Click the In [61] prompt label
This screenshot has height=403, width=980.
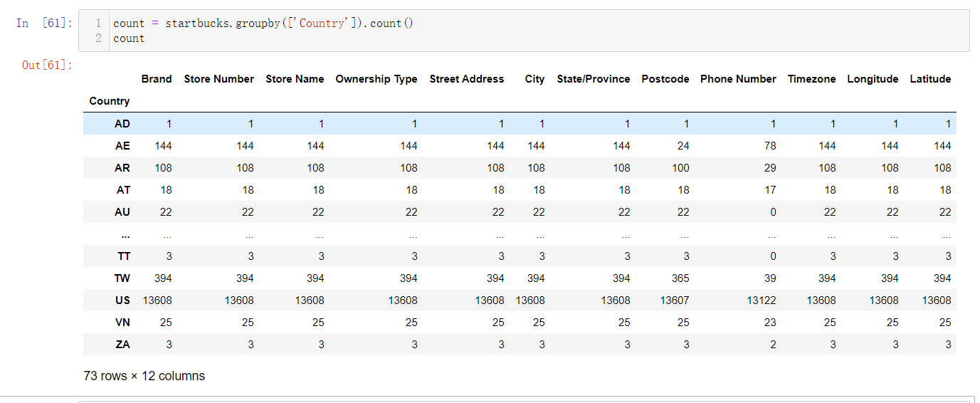coord(44,23)
